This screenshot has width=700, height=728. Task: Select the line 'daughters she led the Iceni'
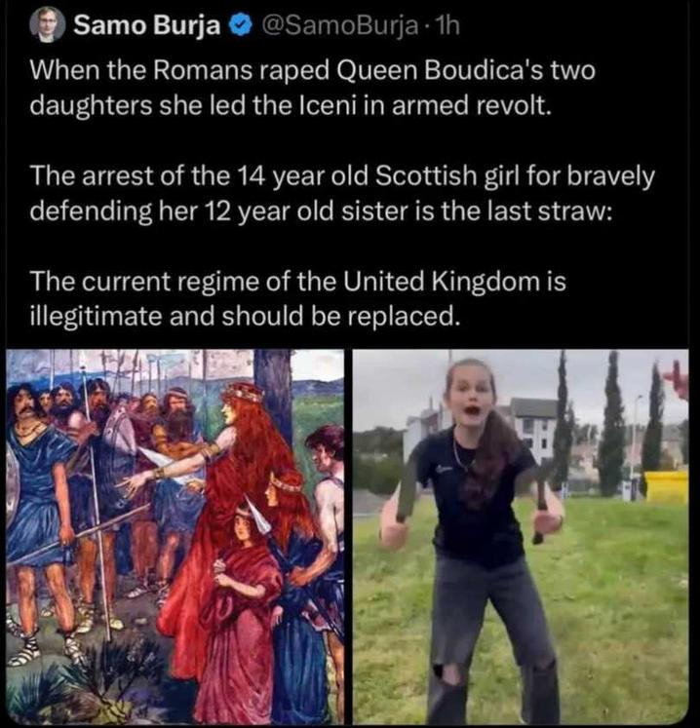pos(291,106)
